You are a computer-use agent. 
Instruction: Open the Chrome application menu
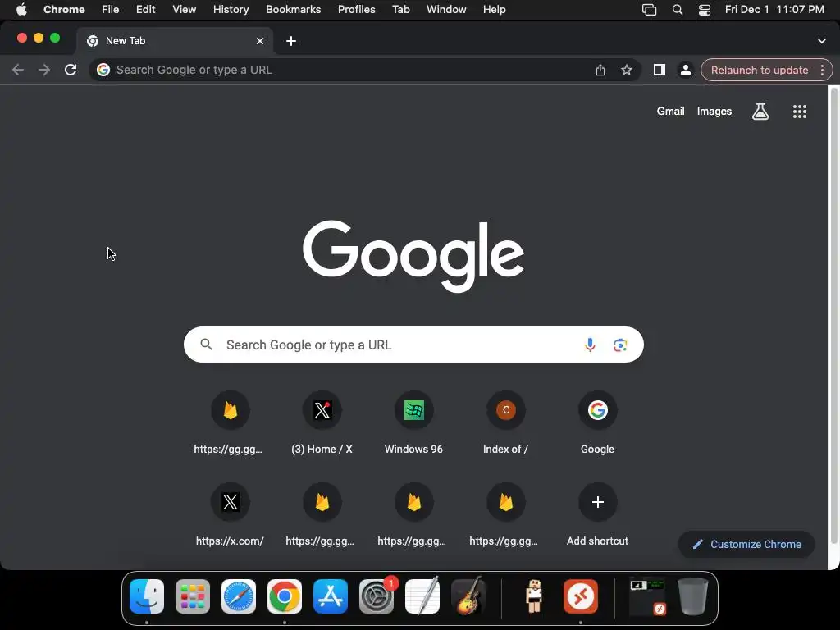pyautogui.click(x=64, y=10)
